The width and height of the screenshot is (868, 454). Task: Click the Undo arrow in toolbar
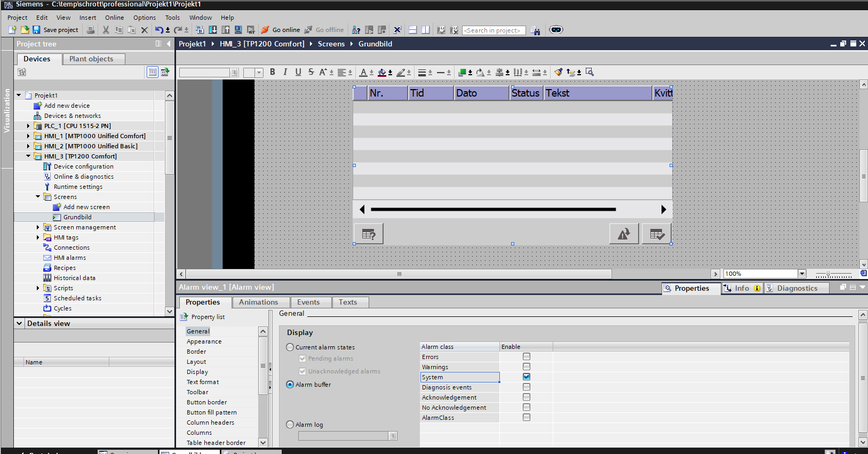point(159,30)
